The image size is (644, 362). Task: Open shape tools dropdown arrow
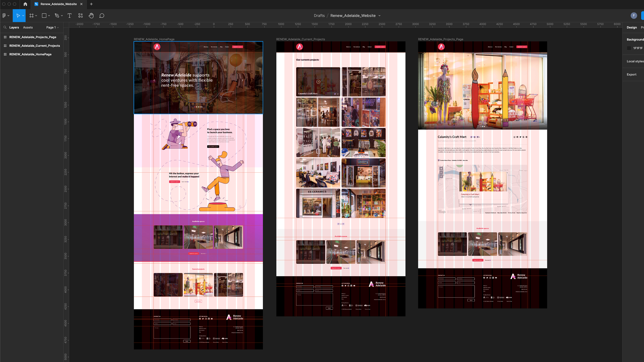pyautogui.click(x=49, y=15)
